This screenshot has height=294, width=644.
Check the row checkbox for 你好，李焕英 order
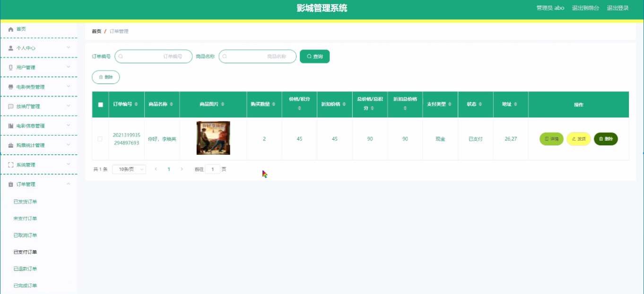point(100,139)
